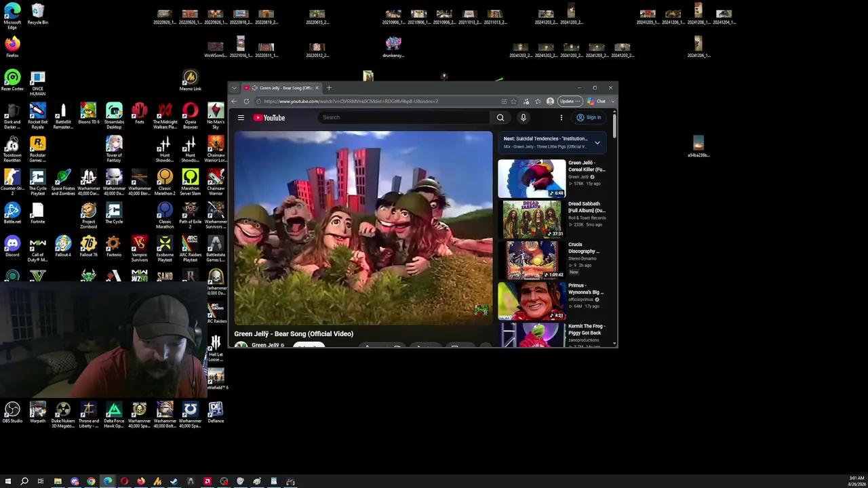Open the browser profile avatar
The width and height of the screenshot is (868, 488).
point(550,102)
